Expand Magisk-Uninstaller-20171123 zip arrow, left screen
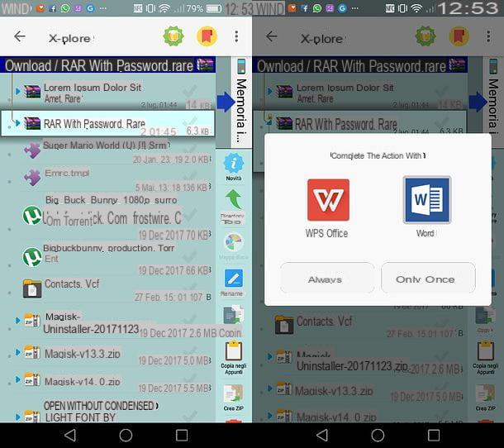 point(18,321)
